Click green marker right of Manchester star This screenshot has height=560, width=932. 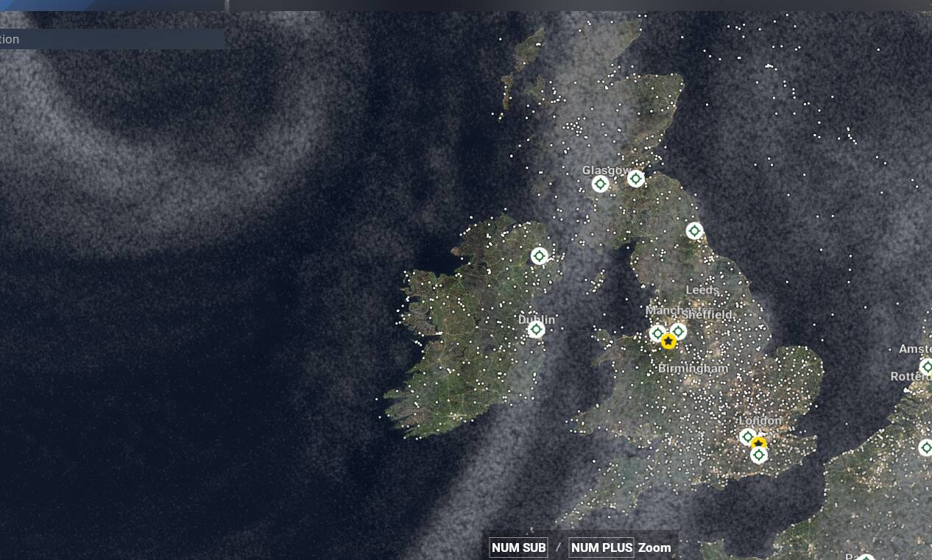coord(679,332)
